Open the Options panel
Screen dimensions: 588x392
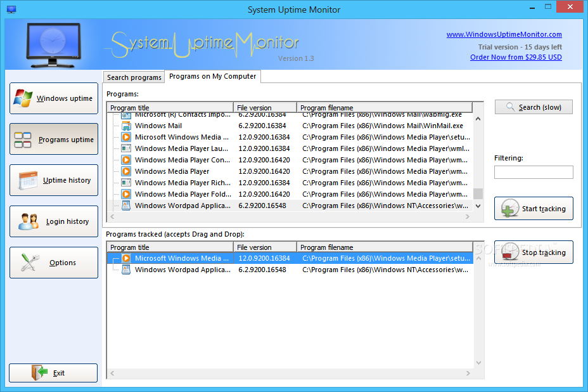click(54, 263)
